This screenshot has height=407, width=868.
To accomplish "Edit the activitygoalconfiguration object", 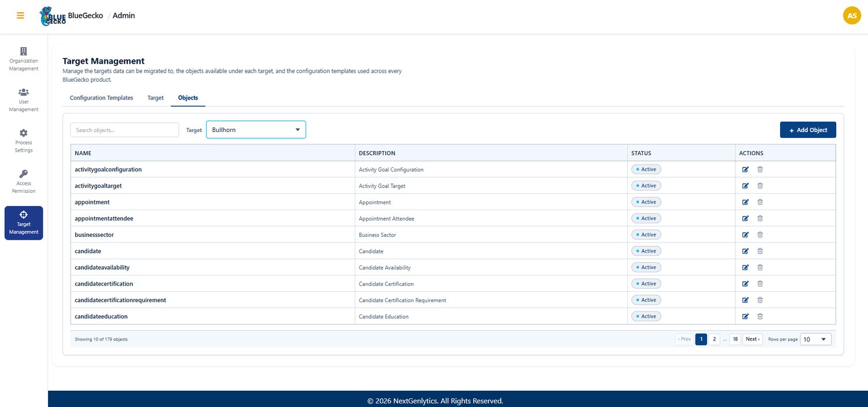I will (x=745, y=170).
